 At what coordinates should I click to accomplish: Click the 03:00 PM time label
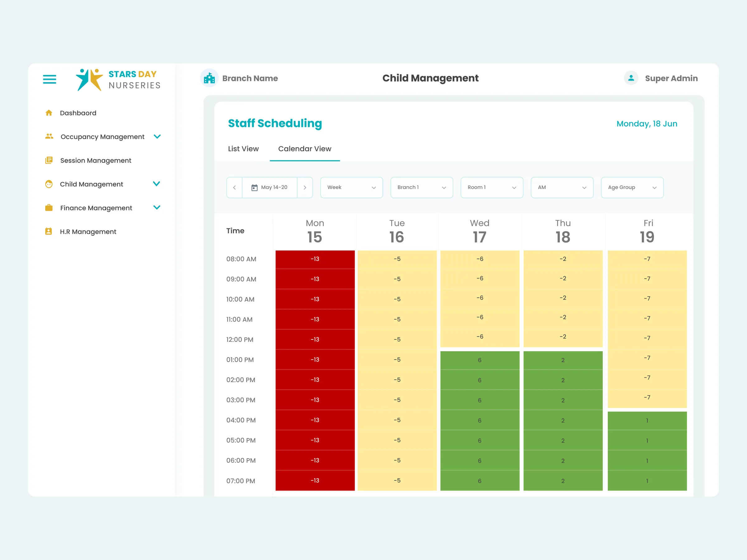coord(241,400)
